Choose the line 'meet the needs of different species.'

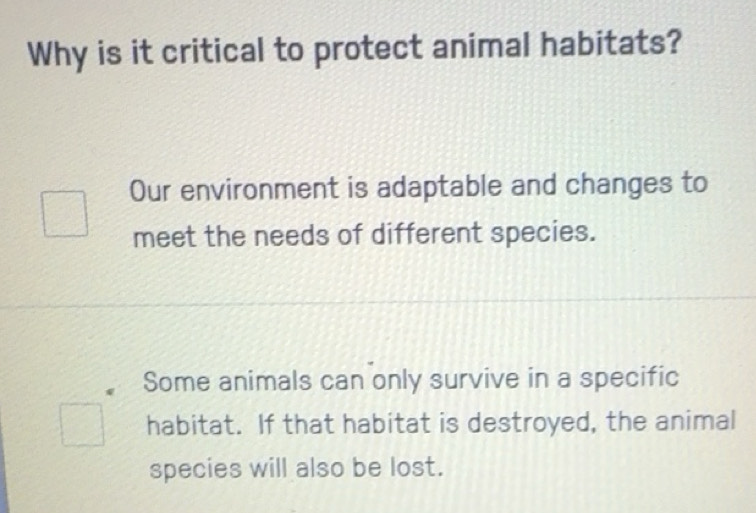[x=364, y=235]
